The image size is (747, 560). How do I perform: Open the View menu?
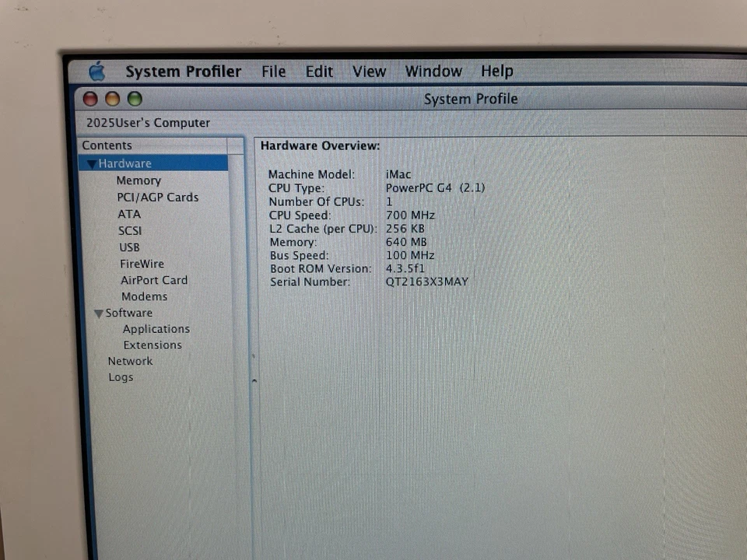click(369, 71)
